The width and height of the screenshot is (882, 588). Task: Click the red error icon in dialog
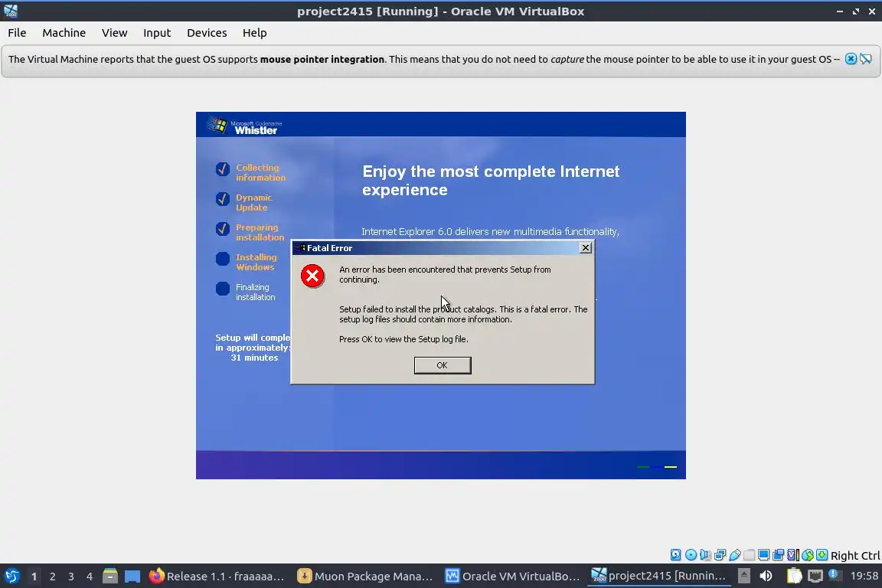312,276
